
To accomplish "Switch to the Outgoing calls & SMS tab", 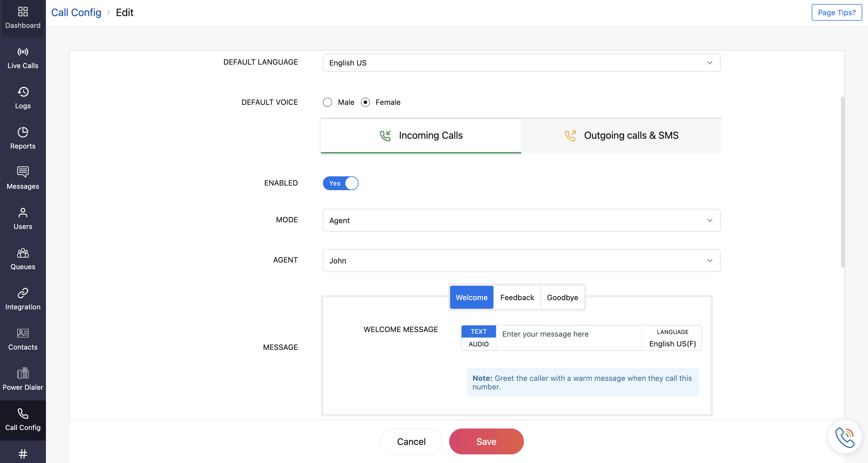I will (x=621, y=135).
